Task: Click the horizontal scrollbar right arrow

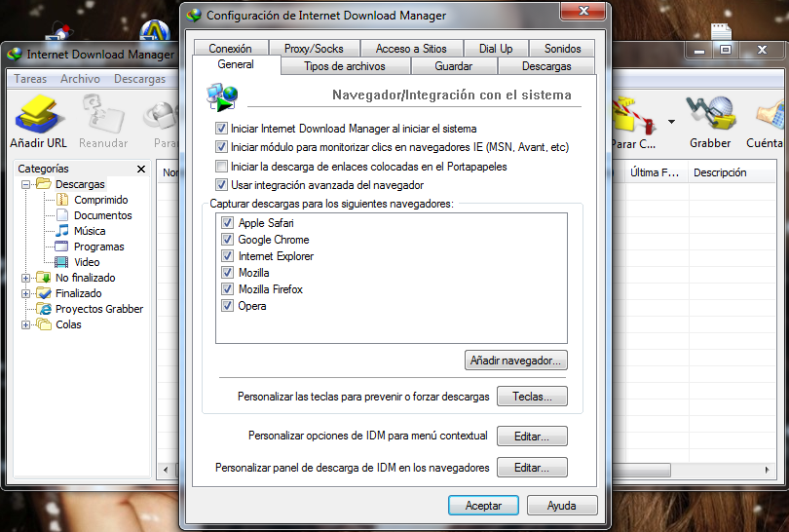Action: 767,470
